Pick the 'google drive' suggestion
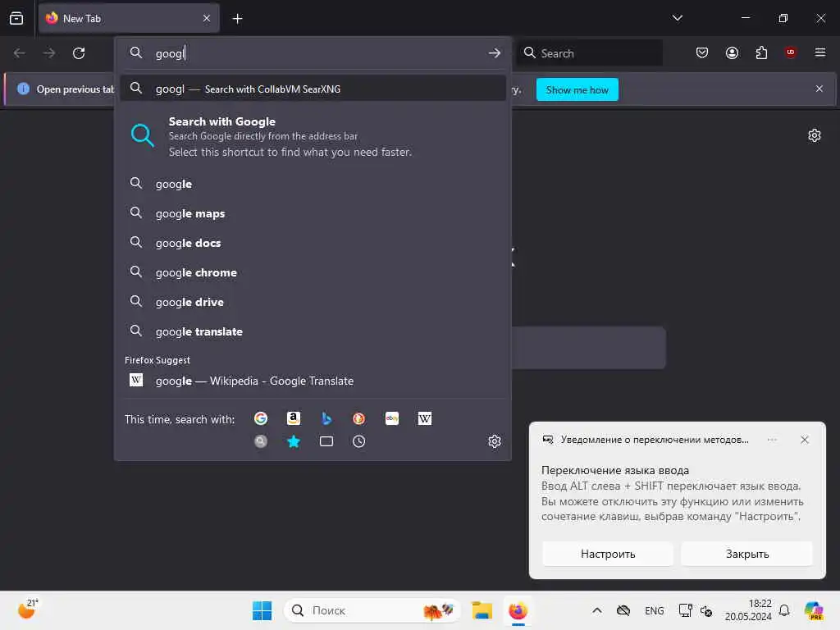Viewport: 840px width, 630px height. [x=313, y=302]
